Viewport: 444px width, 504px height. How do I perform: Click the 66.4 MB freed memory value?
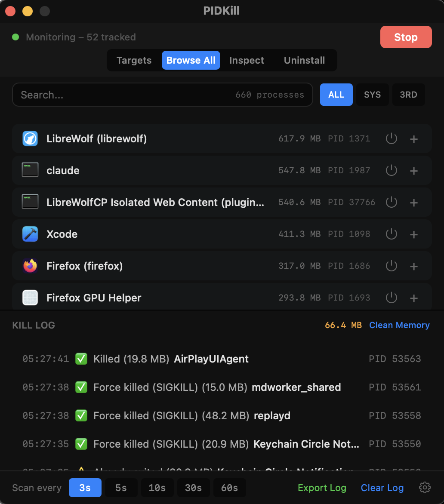pos(343,325)
